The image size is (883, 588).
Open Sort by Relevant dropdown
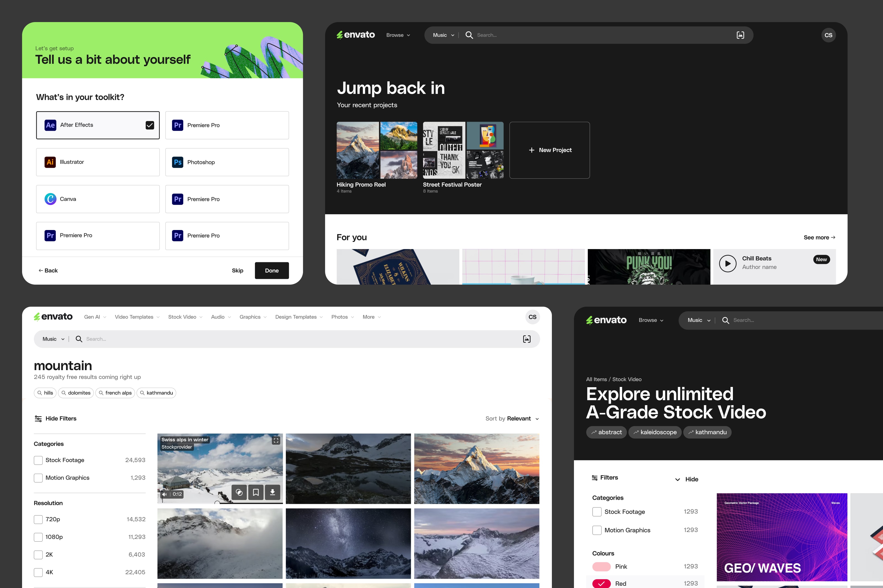point(512,418)
